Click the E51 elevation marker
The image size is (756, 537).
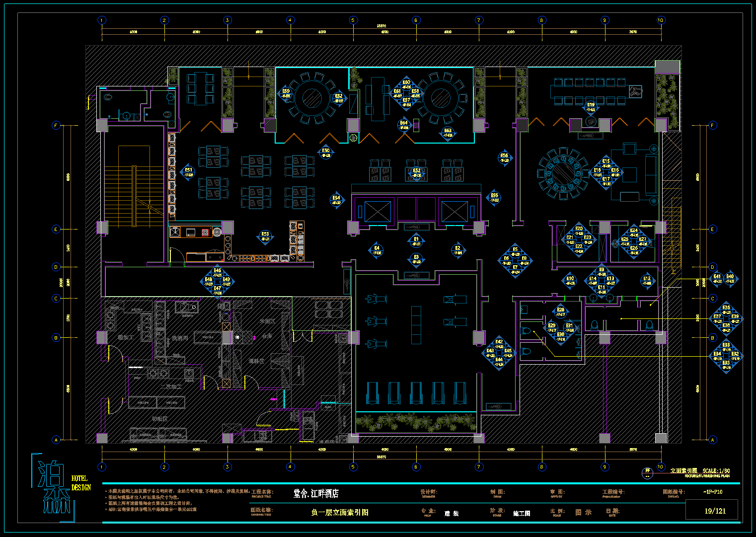pyautogui.click(x=188, y=172)
